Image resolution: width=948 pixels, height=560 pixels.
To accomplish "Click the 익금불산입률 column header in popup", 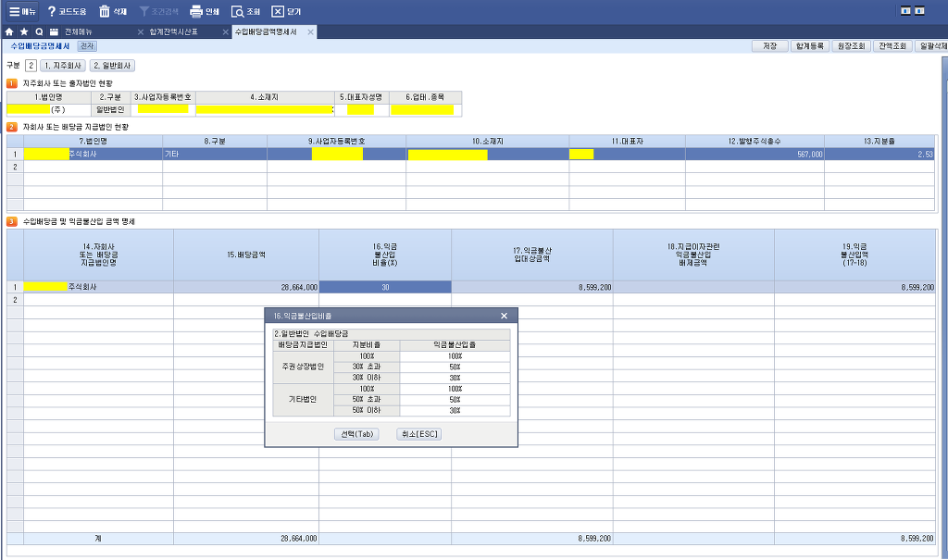I will tap(455, 344).
